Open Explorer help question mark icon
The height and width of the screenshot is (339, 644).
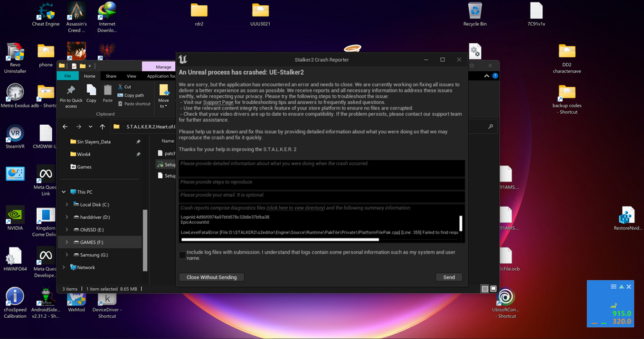[x=495, y=76]
